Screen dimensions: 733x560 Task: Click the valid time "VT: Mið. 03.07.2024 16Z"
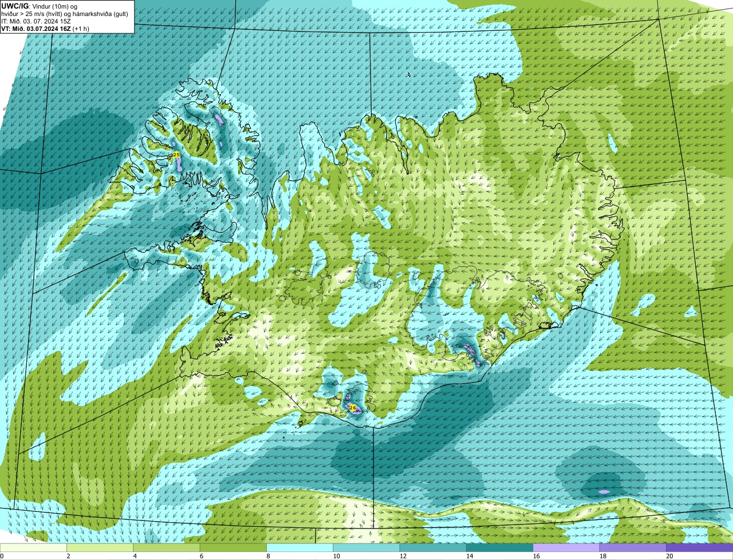pos(36,29)
